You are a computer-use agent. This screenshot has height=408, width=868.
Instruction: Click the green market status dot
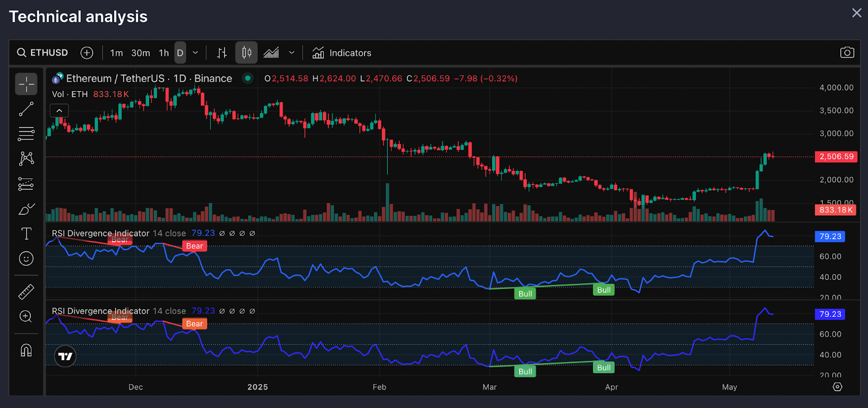click(247, 78)
